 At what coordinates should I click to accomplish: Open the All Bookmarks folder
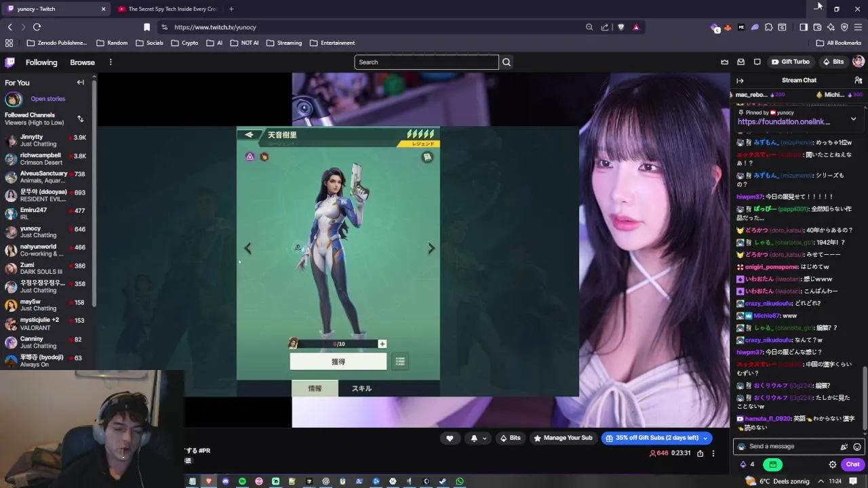[839, 43]
